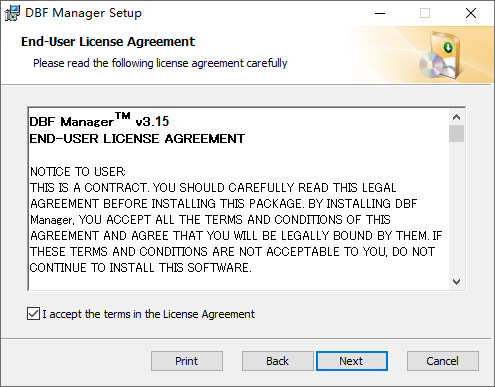Uncheck the accept license terms checkbox

pos(33,314)
